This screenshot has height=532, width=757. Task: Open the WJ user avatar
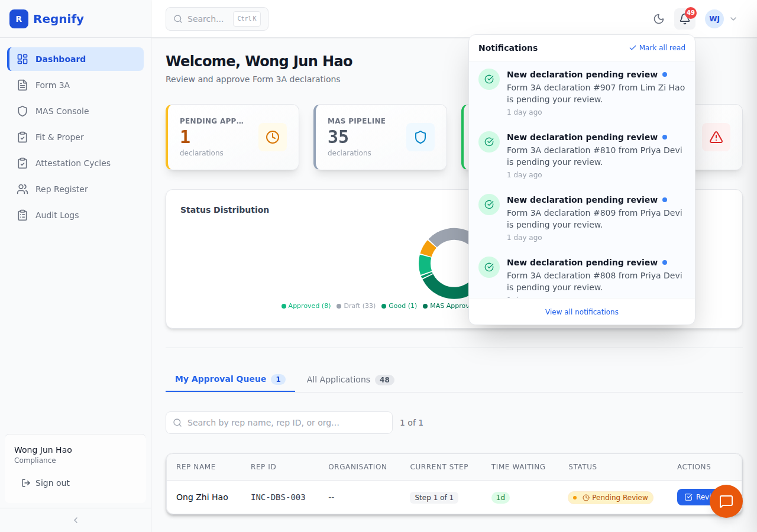coord(714,19)
